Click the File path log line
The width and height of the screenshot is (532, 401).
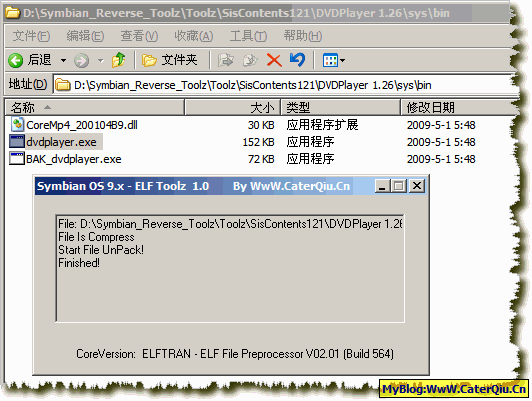(230, 224)
